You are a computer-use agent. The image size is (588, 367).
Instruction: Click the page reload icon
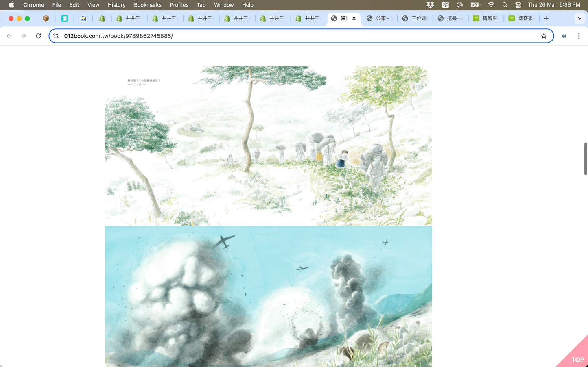tap(38, 36)
